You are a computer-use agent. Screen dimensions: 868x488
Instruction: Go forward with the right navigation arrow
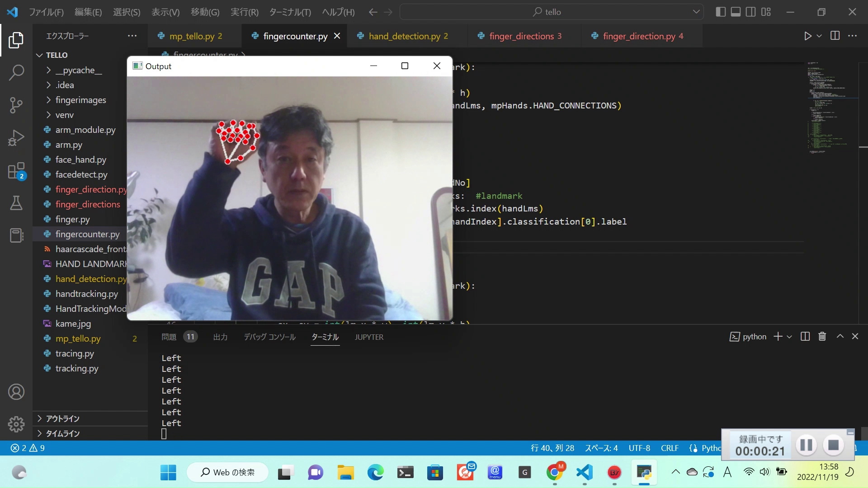[388, 12]
